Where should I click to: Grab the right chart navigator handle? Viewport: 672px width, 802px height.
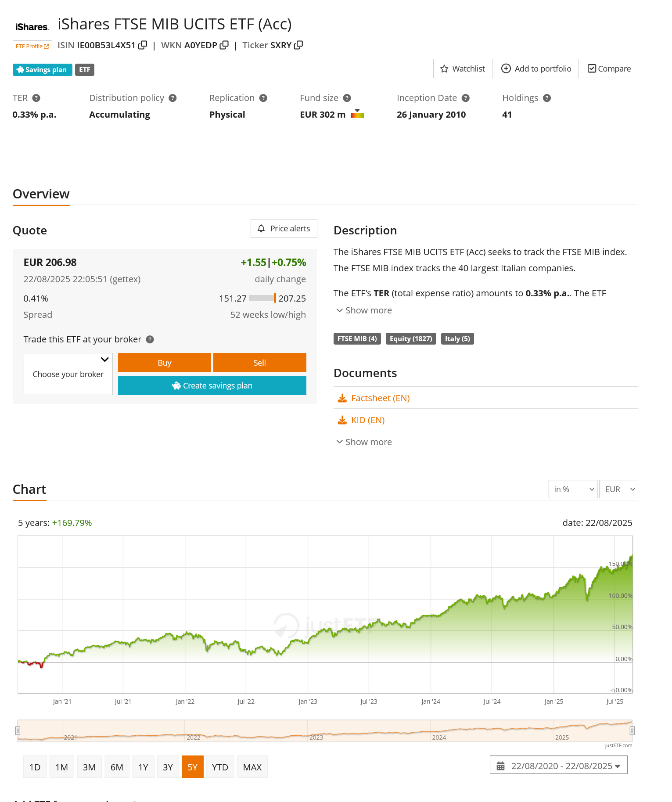coord(632,730)
